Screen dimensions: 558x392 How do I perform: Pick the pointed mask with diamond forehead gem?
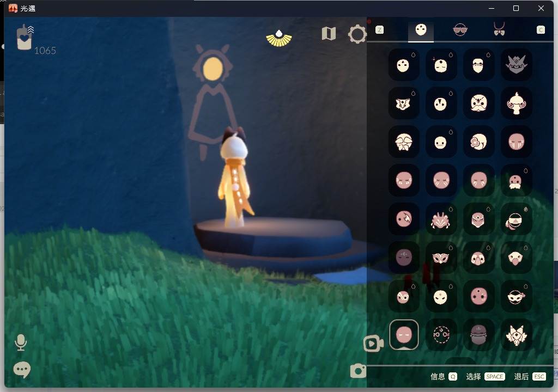click(478, 218)
